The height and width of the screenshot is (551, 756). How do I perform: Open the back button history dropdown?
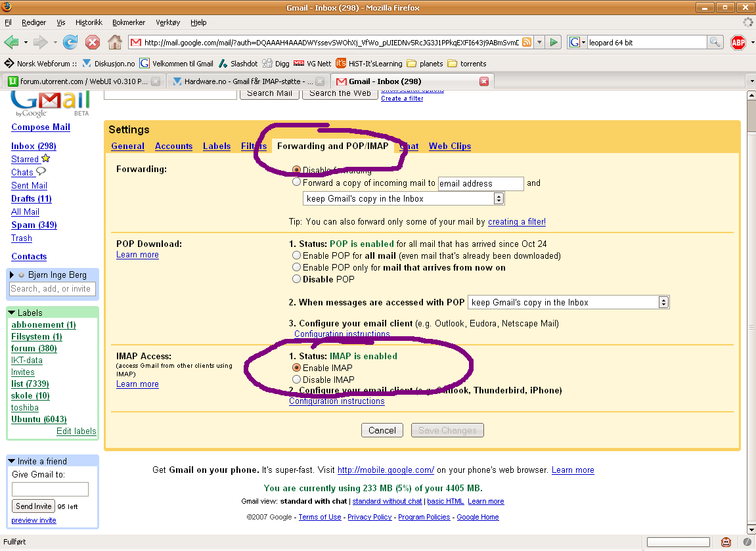tap(26, 43)
